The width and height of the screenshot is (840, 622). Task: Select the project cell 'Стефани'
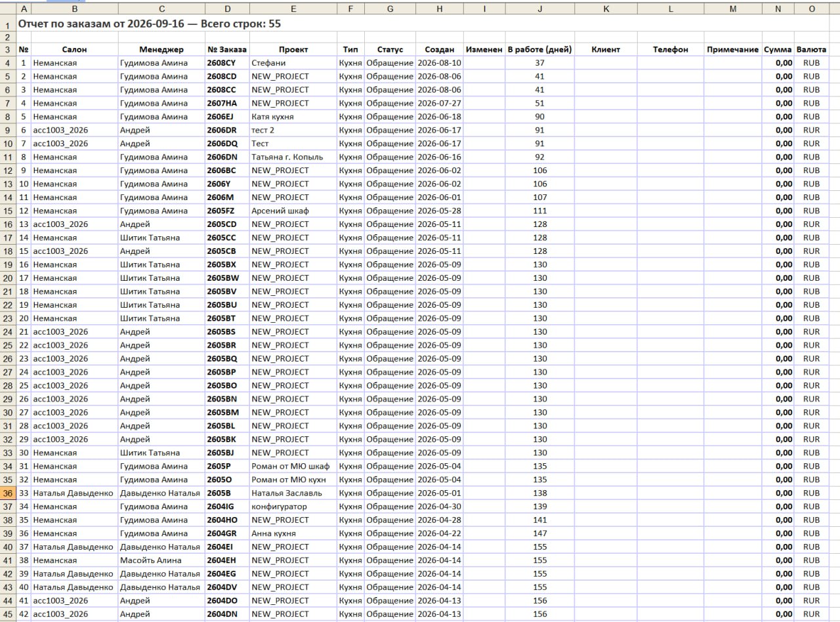(x=293, y=63)
